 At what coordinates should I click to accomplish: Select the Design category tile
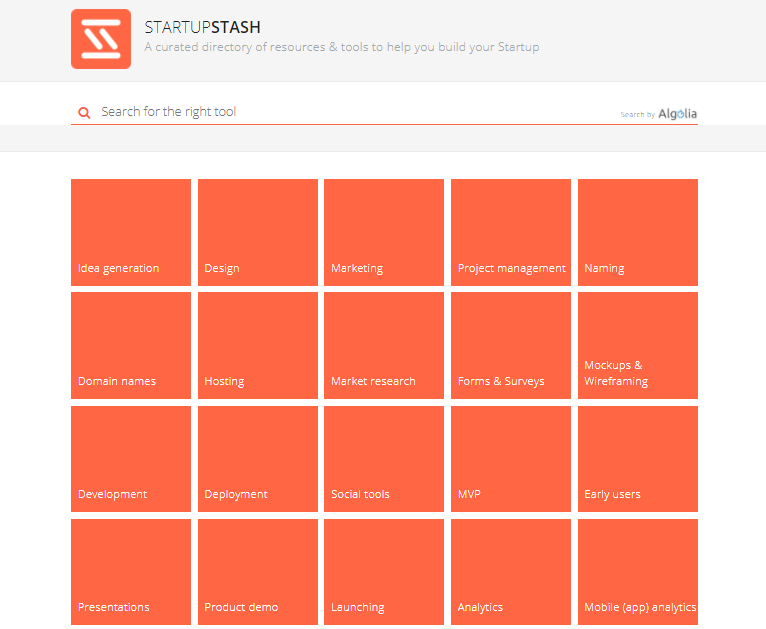coord(258,232)
